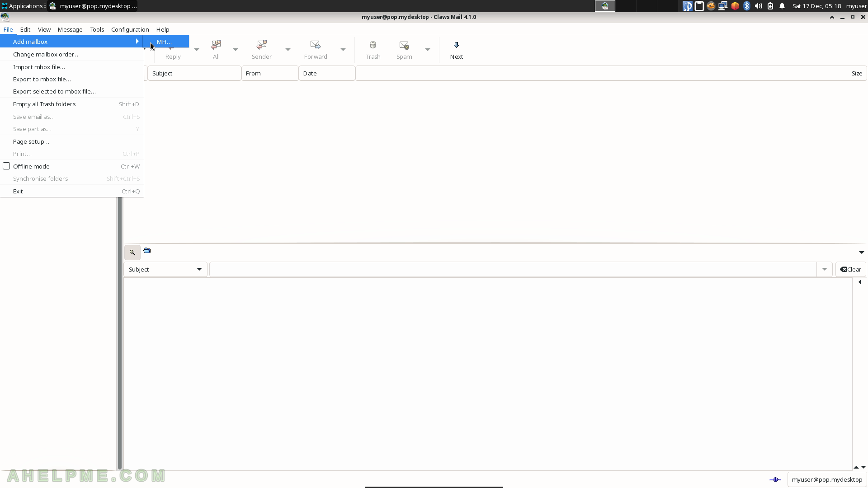Click the clock showing Sat 17 Dec

coord(816,6)
